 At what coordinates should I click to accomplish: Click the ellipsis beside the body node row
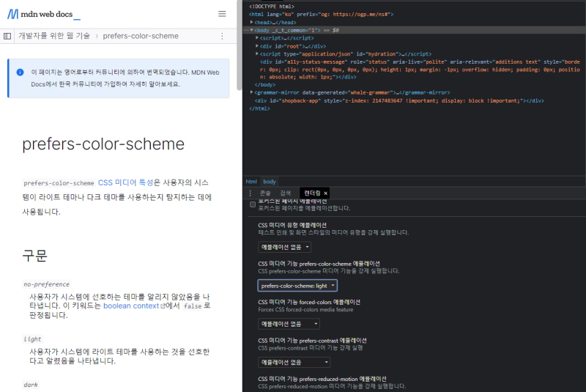245,30
